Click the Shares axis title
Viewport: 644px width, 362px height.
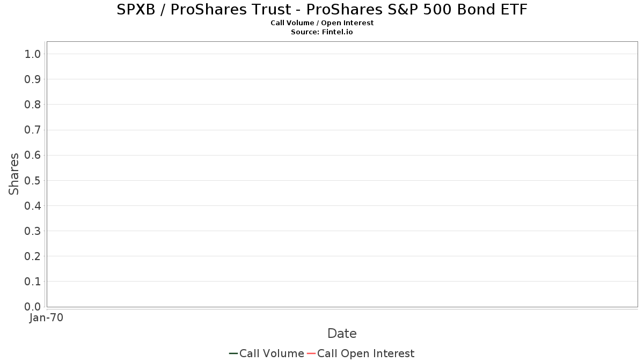tap(14, 174)
